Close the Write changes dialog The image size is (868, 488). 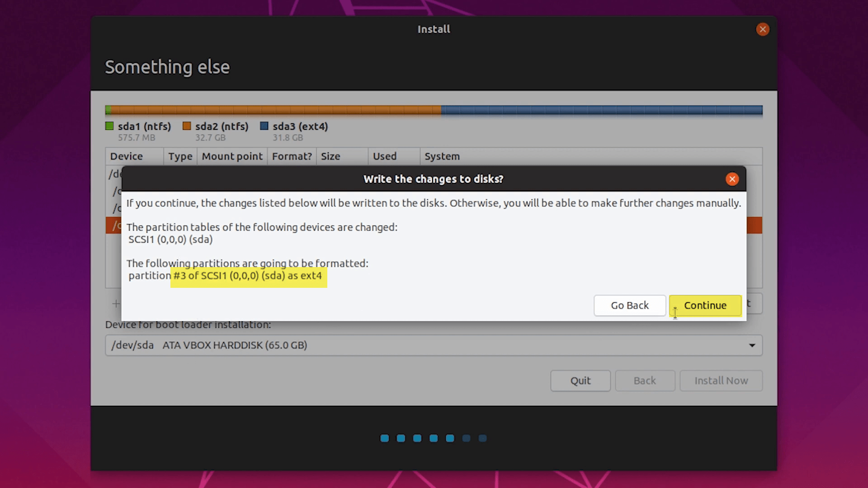pyautogui.click(x=733, y=179)
